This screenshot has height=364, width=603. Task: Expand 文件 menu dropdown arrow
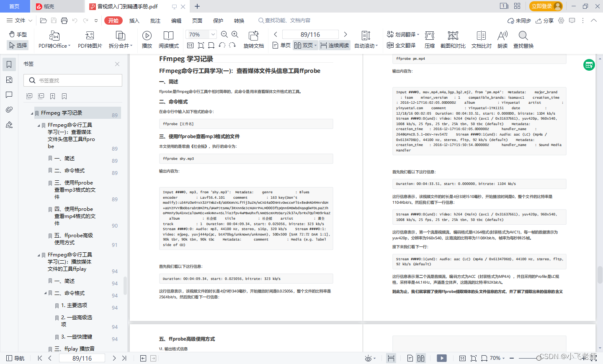pyautogui.click(x=30, y=21)
